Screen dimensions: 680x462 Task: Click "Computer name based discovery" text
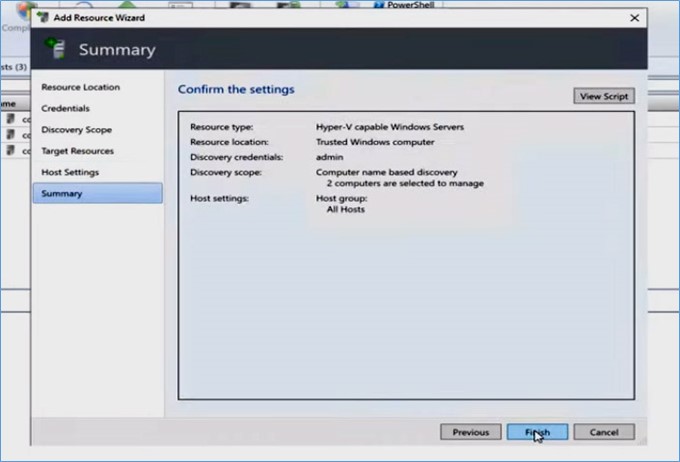click(387, 172)
